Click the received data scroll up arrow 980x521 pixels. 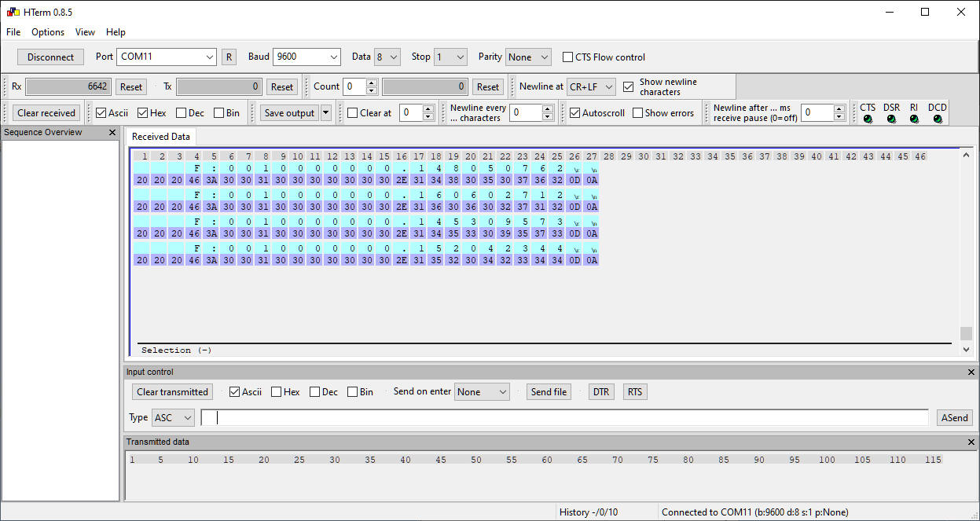click(967, 155)
